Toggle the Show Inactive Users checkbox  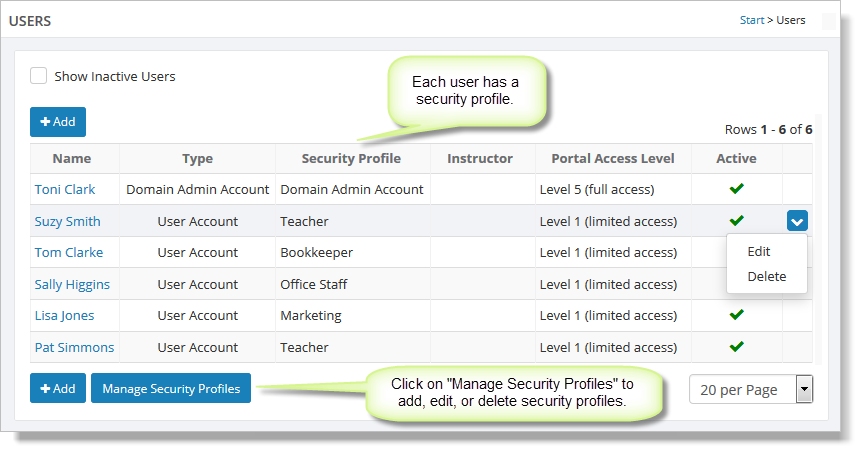tap(39, 76)
